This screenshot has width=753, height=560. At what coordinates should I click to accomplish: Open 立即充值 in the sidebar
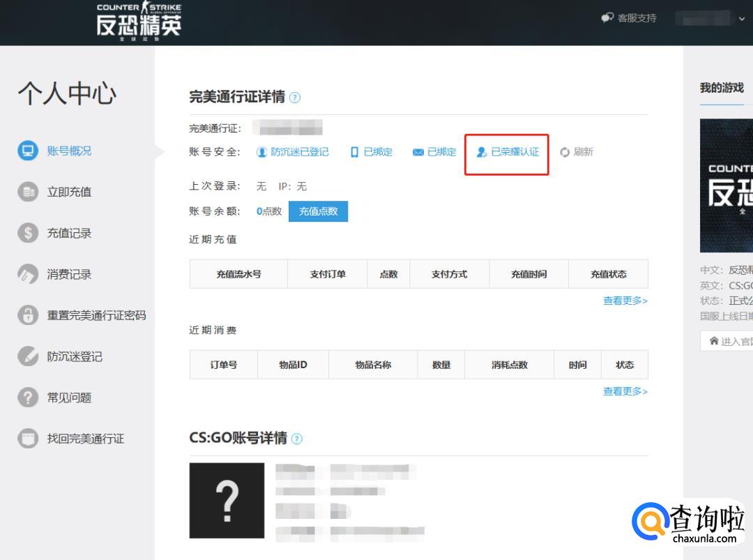pyautogui.click(x=69, y=192)
